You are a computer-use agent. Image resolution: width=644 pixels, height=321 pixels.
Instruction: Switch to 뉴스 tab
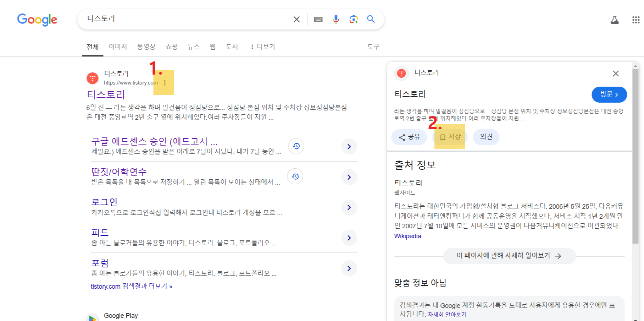coord(194,47)
